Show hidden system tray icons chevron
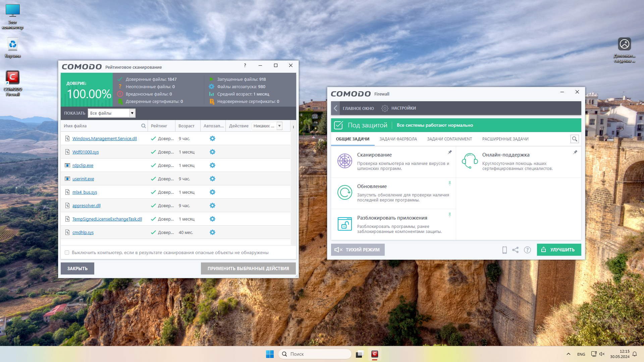This screenshot has width=644, height=362. [x=568, y=354]
